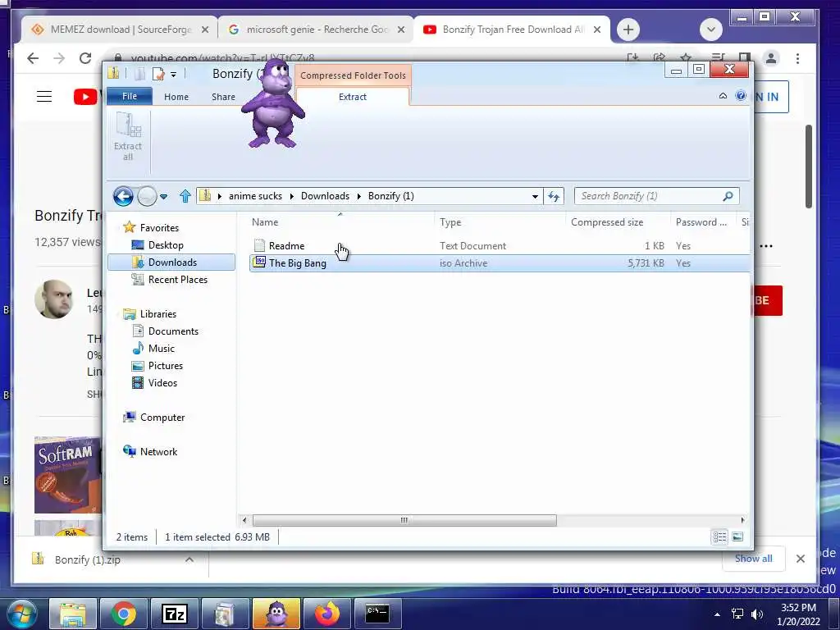The height and width of the screenshot is (630, 840).
Task: Click the Compressed Folder Tools contextual tab
Action: [353, 75]
